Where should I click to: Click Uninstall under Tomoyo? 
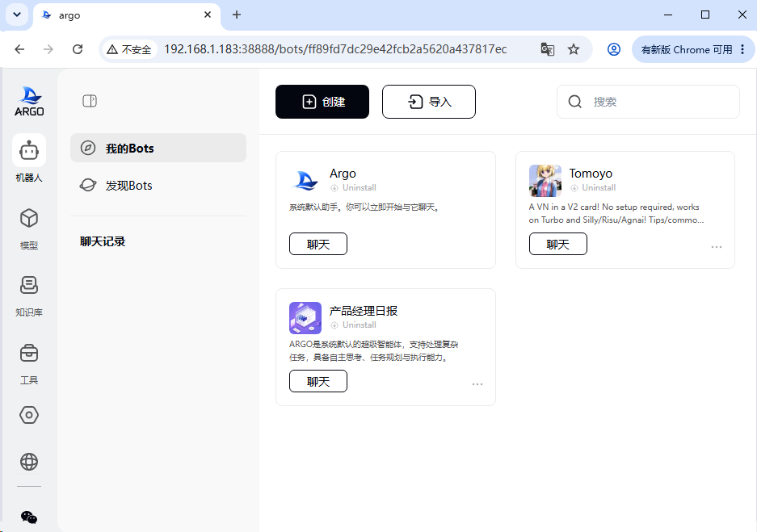click(593, 187)
